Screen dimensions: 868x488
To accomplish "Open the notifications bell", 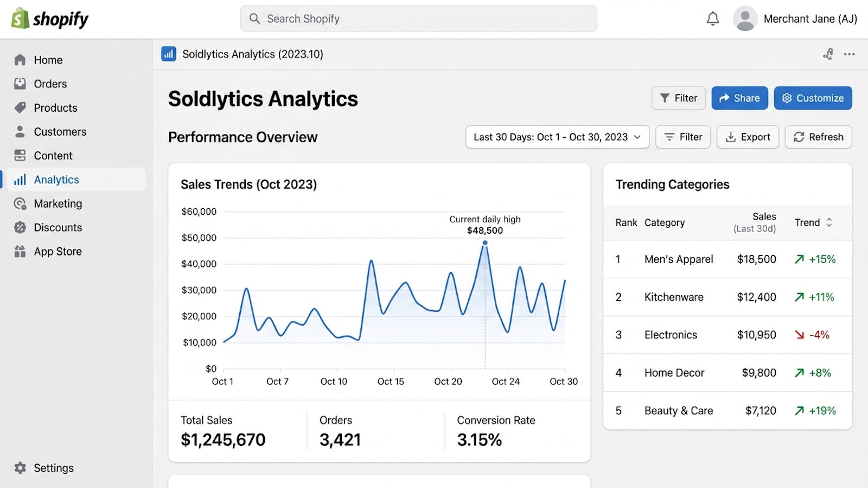I will [713, 19].
